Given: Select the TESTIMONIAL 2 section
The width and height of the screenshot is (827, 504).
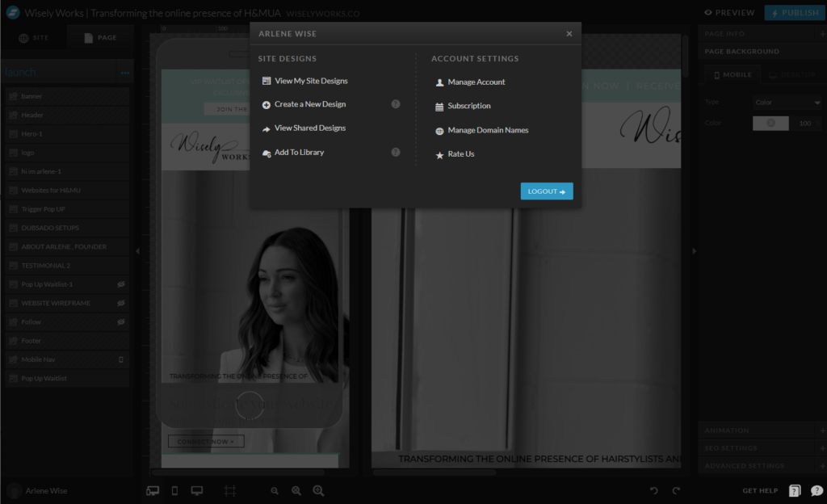Looking at the screenshot, I should [x=67, y=265].
